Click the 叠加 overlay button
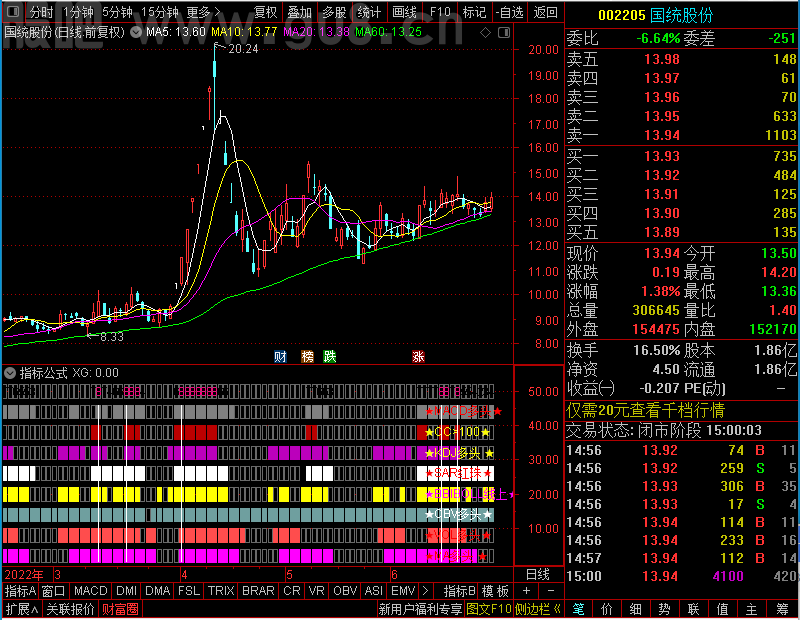Image resolution: width=800 pixels, height=620 pixels. coord(299,12)
